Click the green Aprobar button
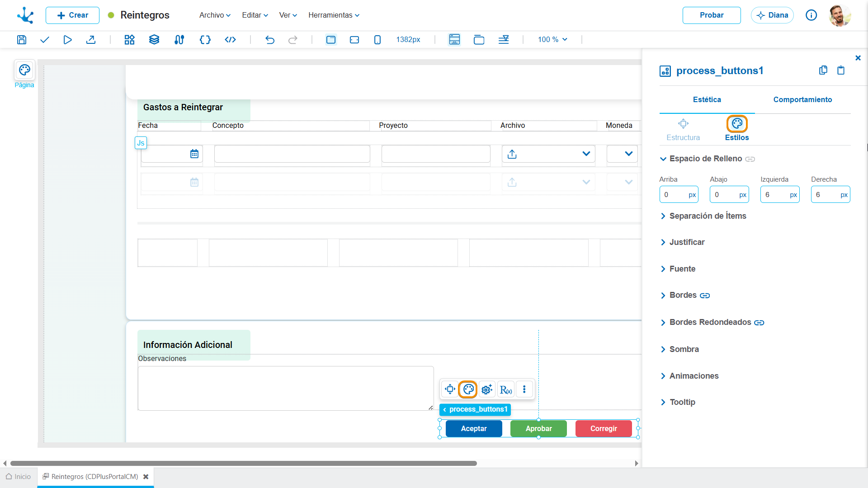Image resolution: width=868 pixels, height=488 pixels. click(538, 428)
